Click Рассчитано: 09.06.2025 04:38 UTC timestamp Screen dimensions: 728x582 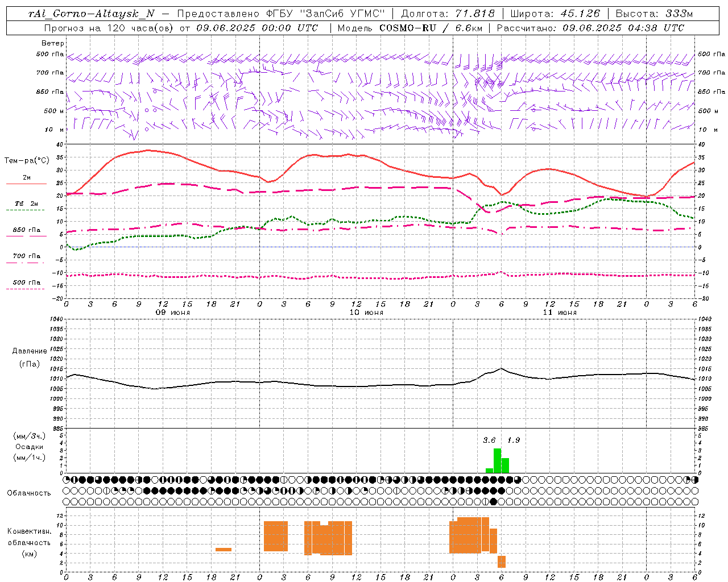[x=590, y=28]
